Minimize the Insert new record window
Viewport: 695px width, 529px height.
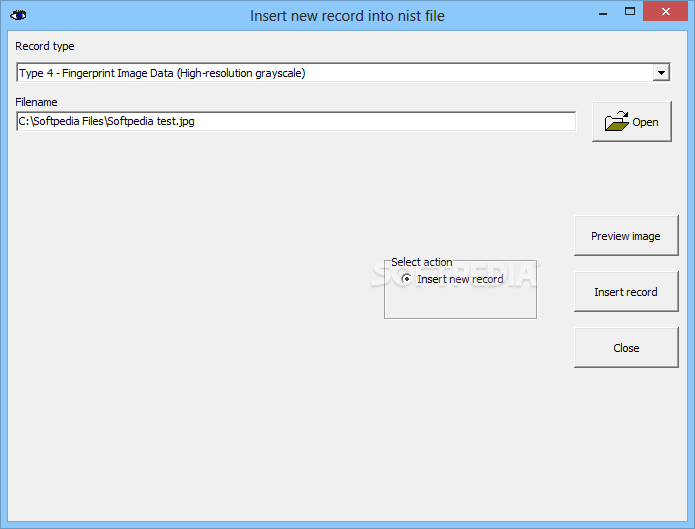tap(603, 12)
